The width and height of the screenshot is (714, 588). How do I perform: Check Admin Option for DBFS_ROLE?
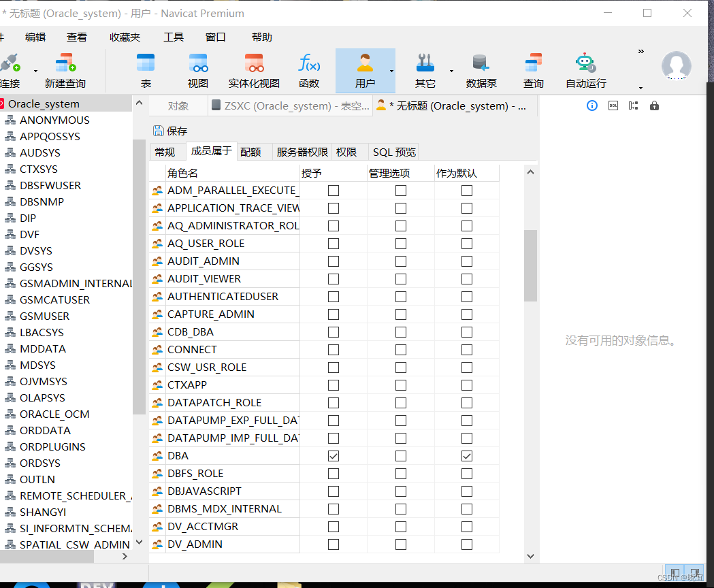pos(401,474)
